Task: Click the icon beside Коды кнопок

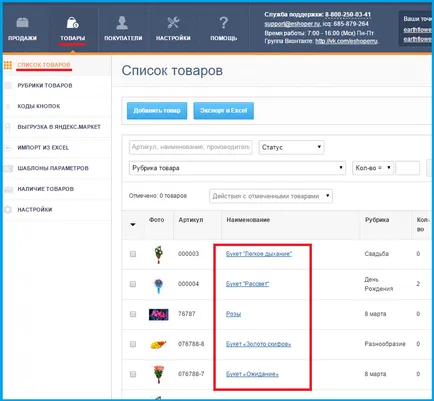Action: click(x=8, y=106)
